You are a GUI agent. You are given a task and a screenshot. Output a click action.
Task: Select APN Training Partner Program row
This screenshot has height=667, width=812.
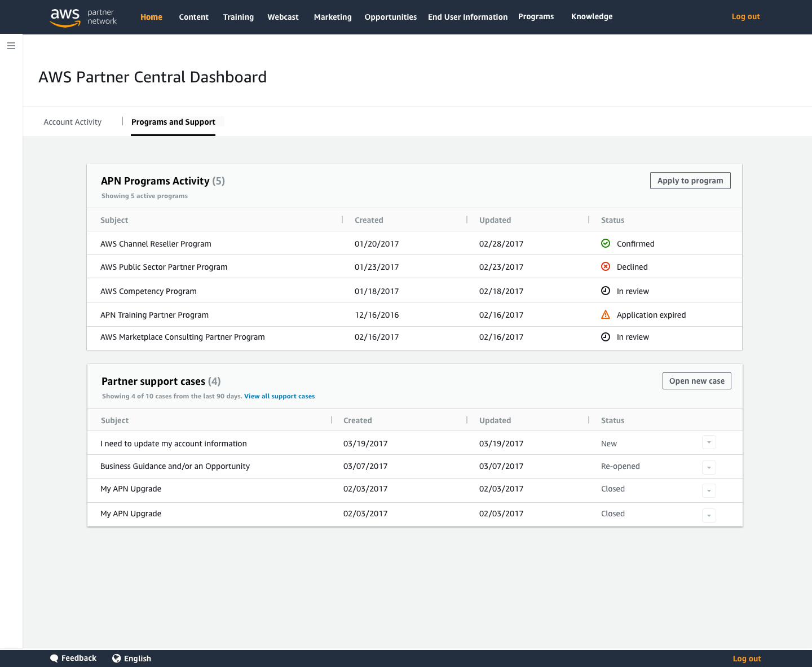(414, 314)
